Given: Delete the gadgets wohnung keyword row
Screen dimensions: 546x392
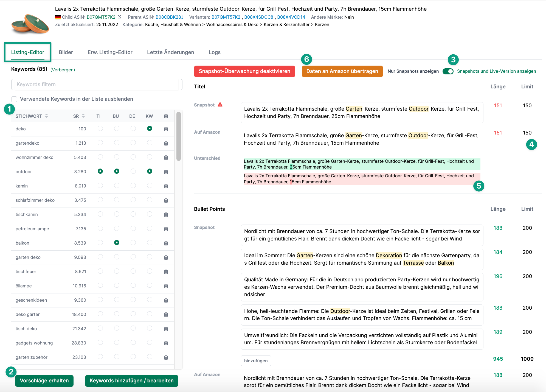Looking at the screenshot, I should click(166, 343).
